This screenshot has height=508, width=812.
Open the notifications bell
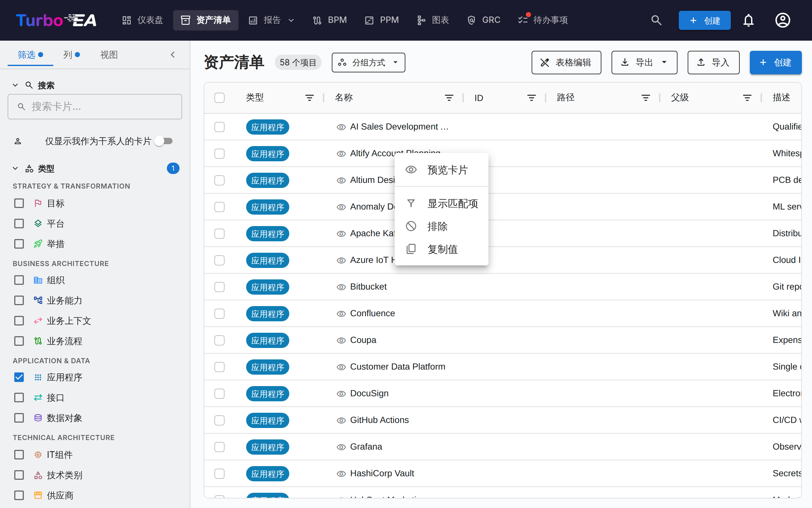[749, 20]
